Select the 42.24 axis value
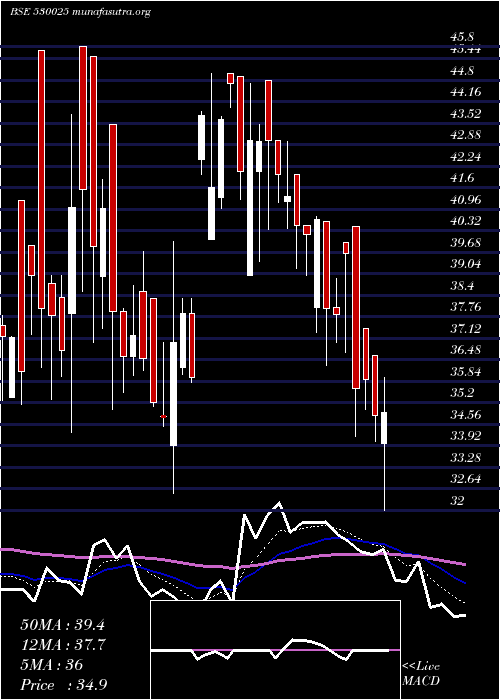The height and width of the screenshot is (700, 500). pos(466,156)
